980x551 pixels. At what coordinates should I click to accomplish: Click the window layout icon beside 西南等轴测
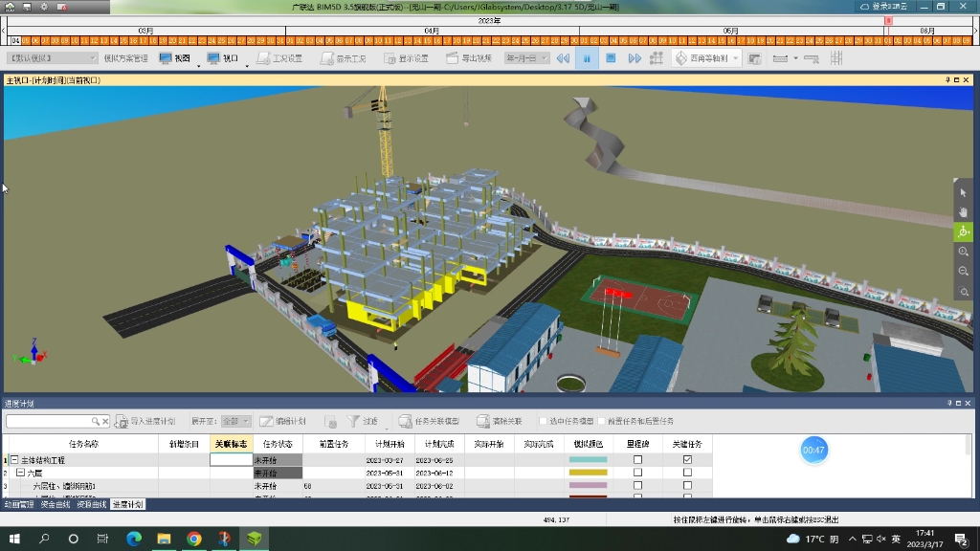click(754, 58)
